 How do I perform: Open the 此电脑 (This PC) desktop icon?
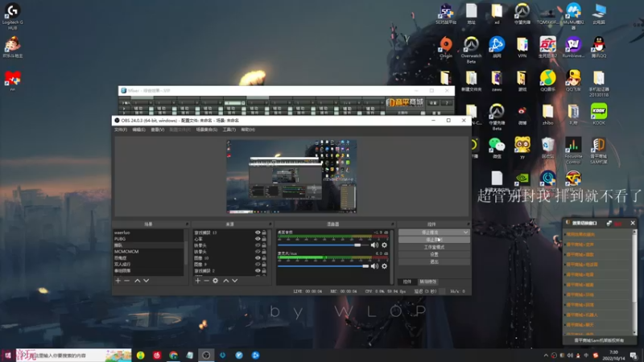[x=599, y=14]
